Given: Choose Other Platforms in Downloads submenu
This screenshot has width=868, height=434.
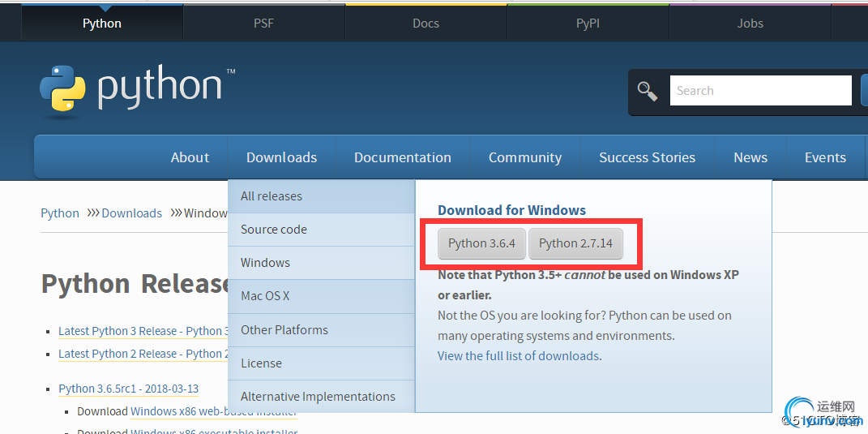Looking at the screenshot, I should tap(321, 330).
